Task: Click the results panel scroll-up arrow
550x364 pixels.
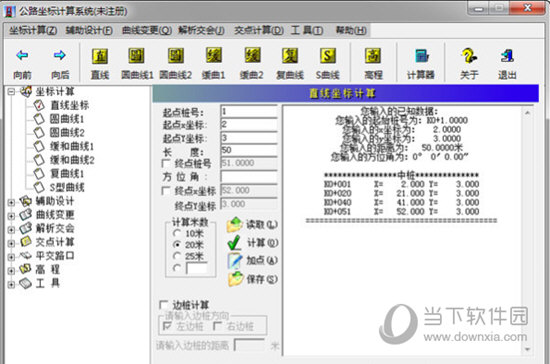Action: point(528,112)
